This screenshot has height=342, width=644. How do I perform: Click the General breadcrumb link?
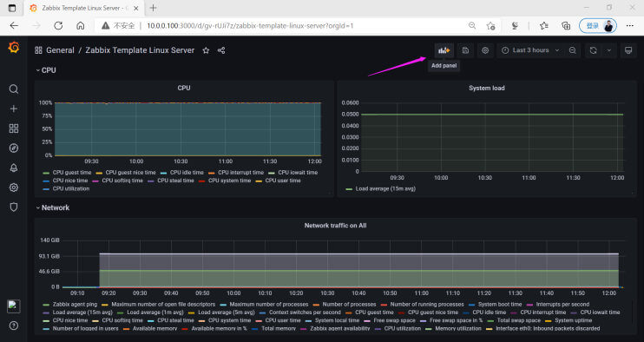(60, 50)
